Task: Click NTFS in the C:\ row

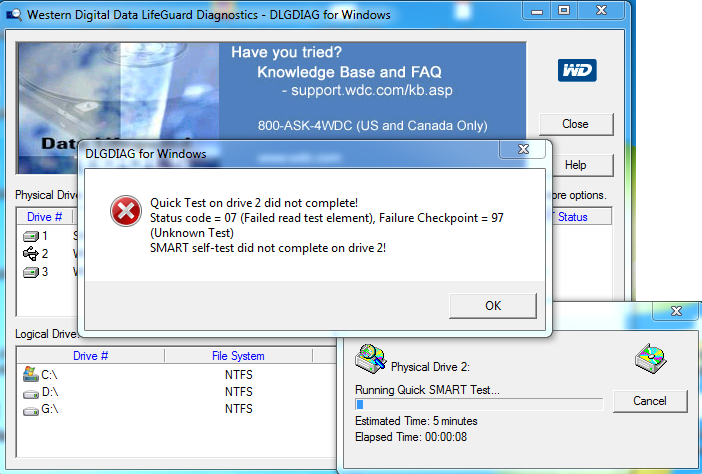Action: coord(239,375)
